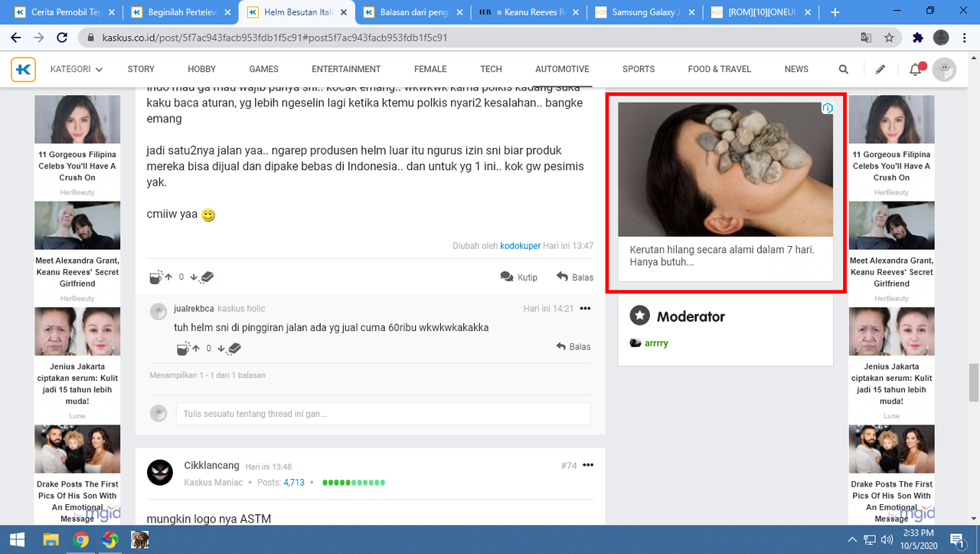Go to the AUTOMOTIVE category

point(562,69)
